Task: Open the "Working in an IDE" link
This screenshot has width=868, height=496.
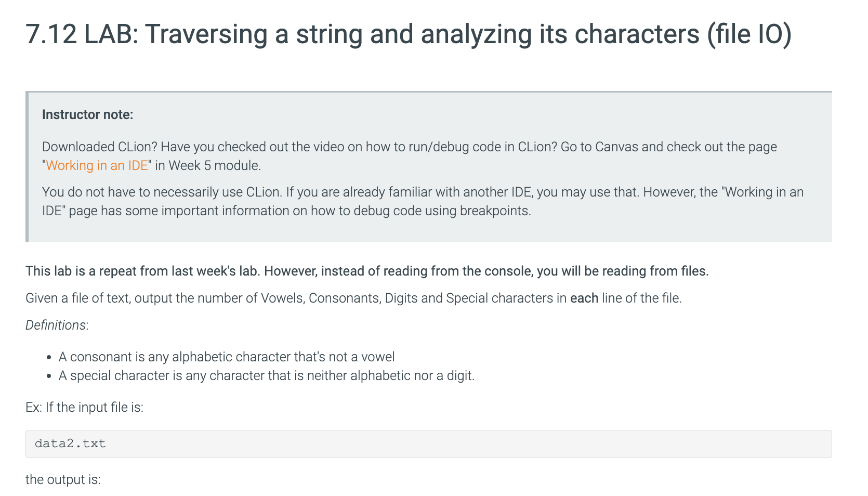Action: [97, 165]
